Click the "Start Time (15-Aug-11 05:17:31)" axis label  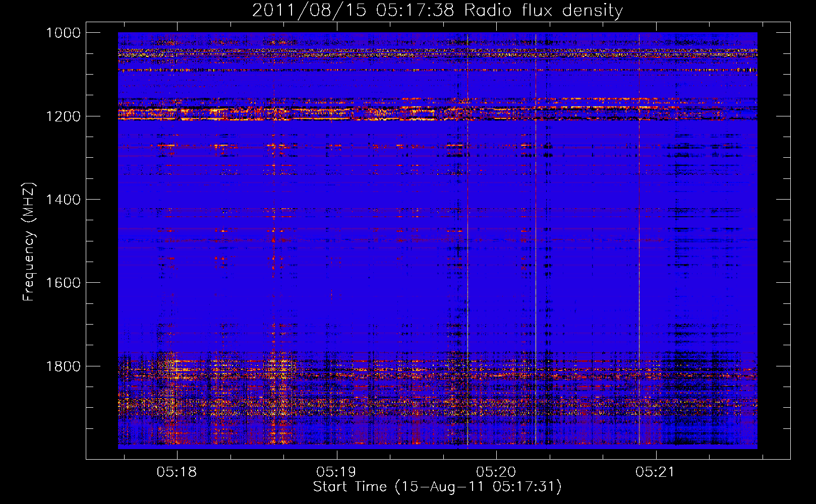[437, 487]
